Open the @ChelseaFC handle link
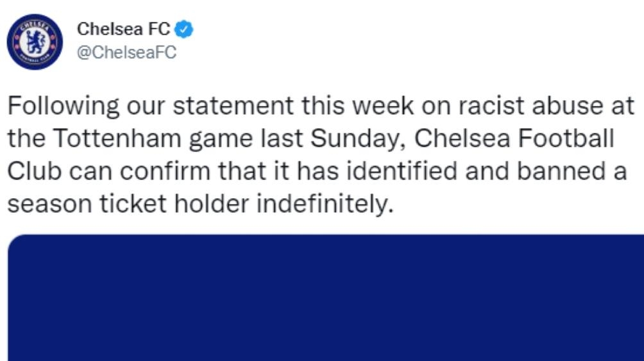The height and width of the screenshot is (361, 644). tap(126, 53)
